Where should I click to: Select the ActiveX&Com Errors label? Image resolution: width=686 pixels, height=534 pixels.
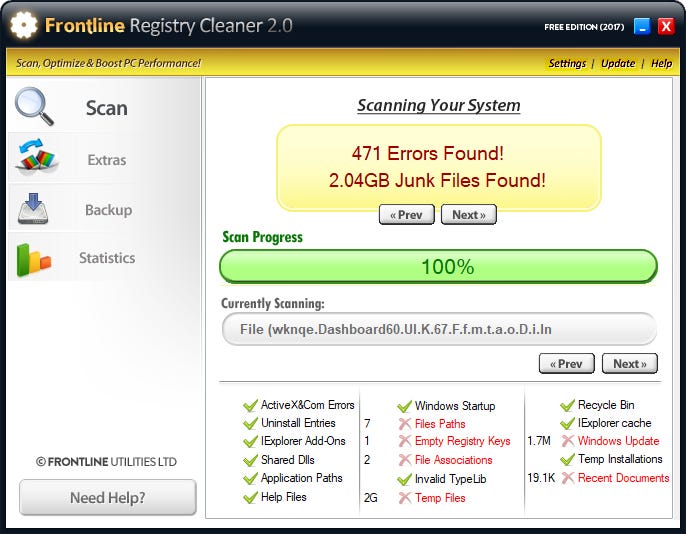308,405
